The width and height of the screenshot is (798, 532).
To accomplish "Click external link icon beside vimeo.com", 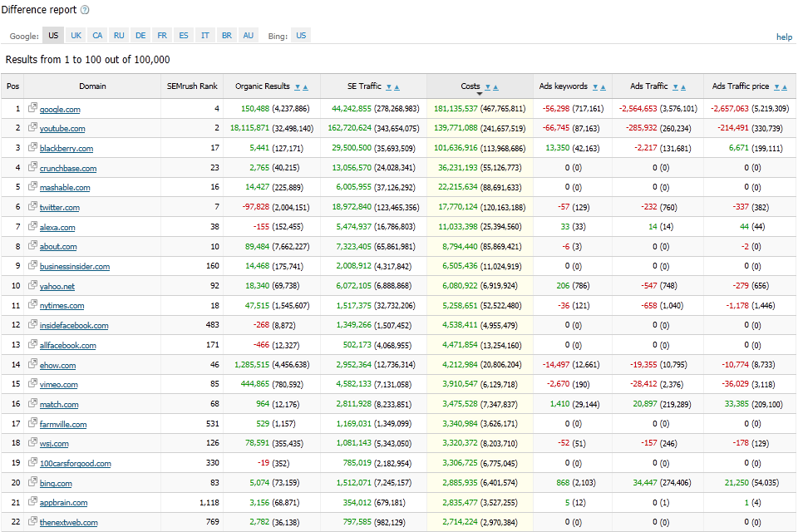I will 32,383.
